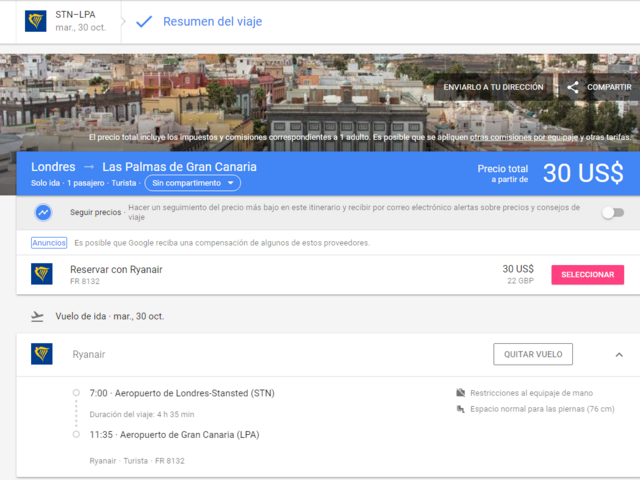Click the 11:35 Aeropuerto de Gran Canaria text

pos(174,435)
